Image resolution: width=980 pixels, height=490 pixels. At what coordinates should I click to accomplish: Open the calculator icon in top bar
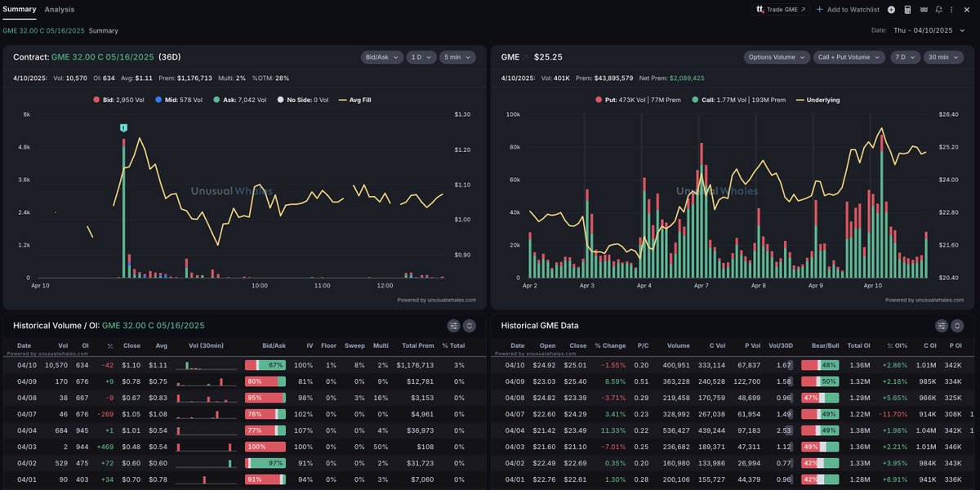[906, 10]
